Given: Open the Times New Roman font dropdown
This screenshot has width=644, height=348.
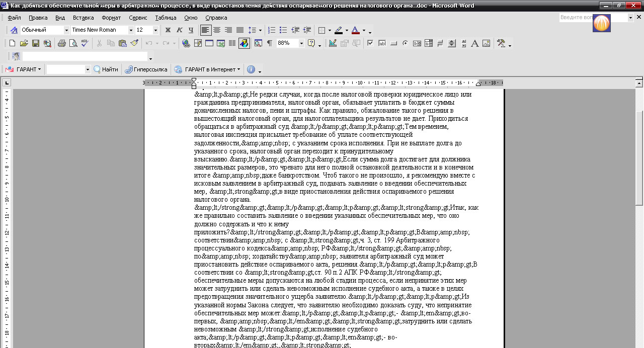Looking at the screenshot, I should 131,30.
